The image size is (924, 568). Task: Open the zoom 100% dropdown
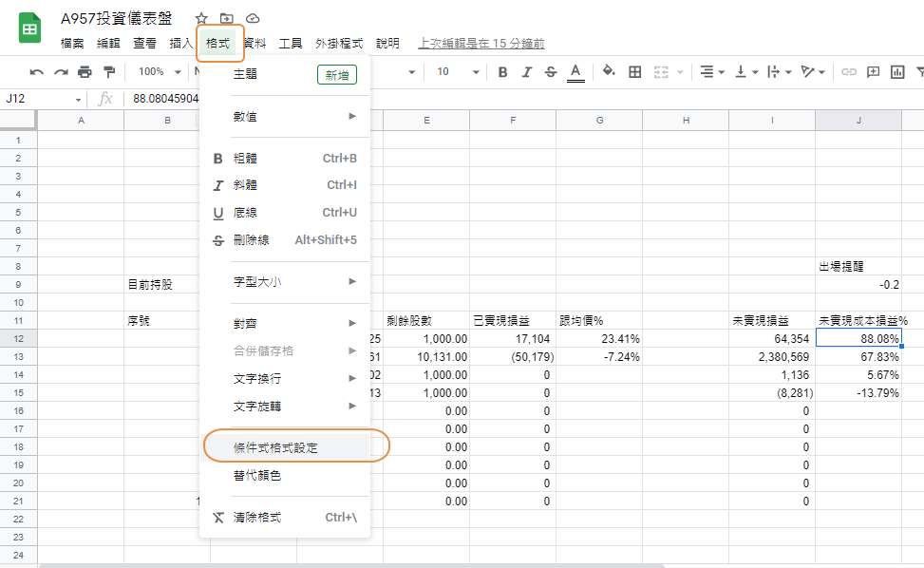point(157,72)
